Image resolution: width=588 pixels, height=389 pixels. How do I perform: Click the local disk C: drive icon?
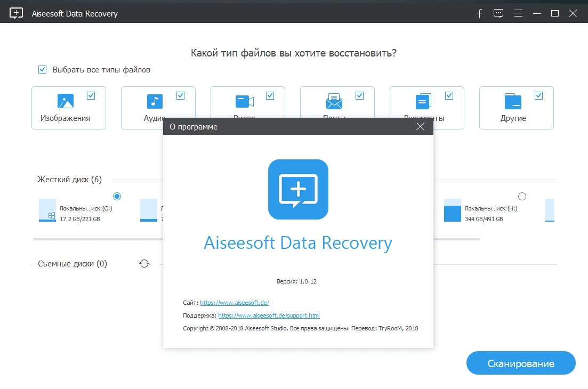(47, 210)
